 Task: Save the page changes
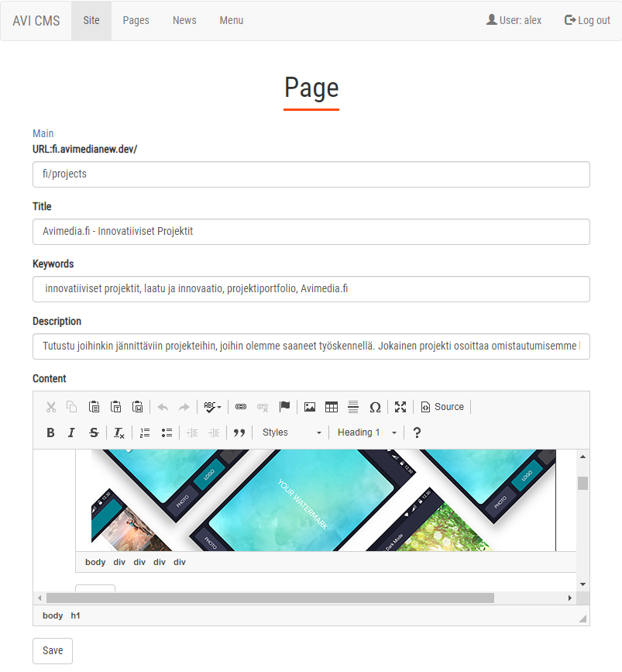pyautogui.click(x=52, y=650)
